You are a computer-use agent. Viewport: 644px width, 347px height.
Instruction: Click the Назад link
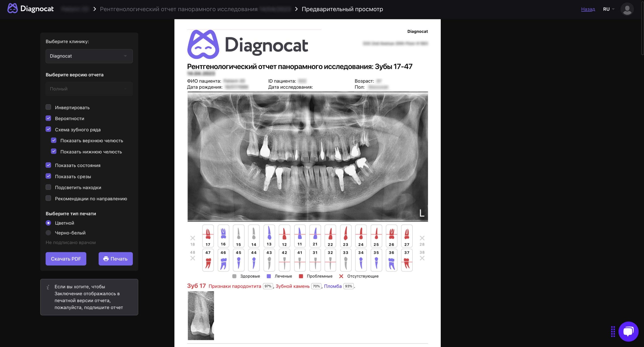tap(588, 9)
